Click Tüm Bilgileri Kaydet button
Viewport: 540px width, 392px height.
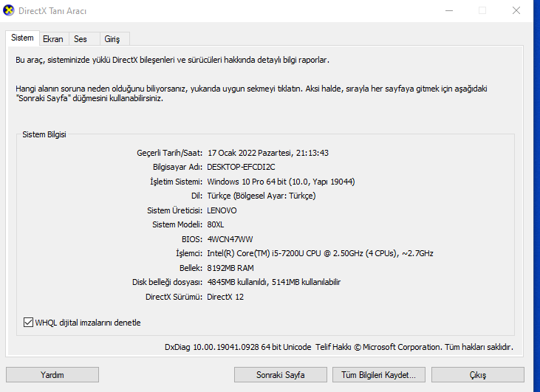(x=379, y=375)
